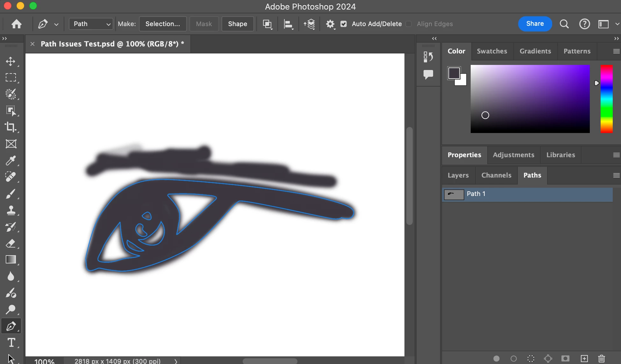Switch to the Channels tab
The image size is (621, 364).
496,175
